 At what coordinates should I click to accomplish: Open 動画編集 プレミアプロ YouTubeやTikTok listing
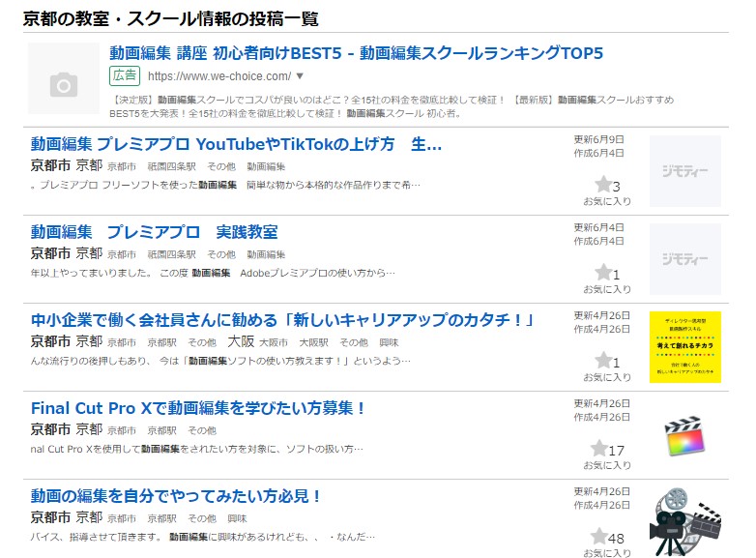pyautogui.click(x=236, y=144)
